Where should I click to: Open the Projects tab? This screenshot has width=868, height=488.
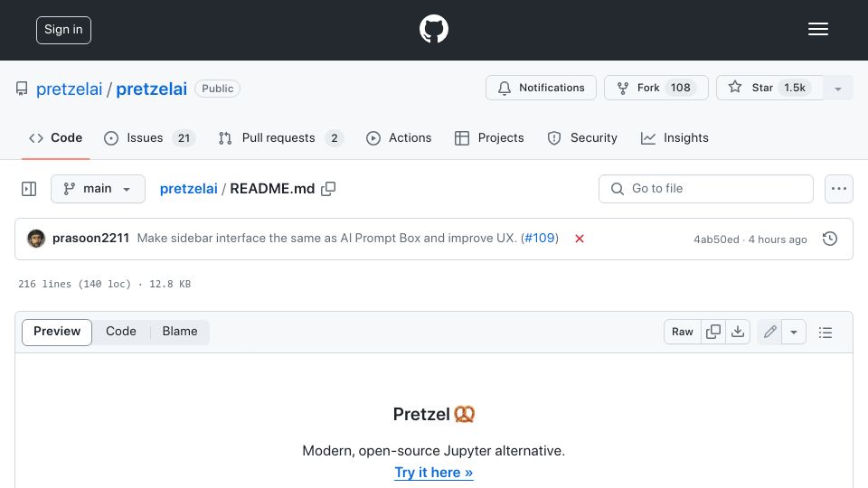pyautogui.click(x=489, y=137)
